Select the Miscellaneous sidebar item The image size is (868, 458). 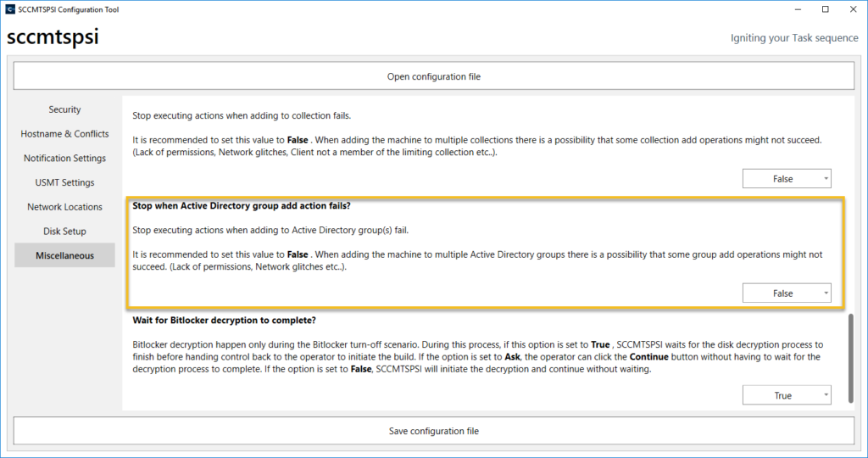64,255
